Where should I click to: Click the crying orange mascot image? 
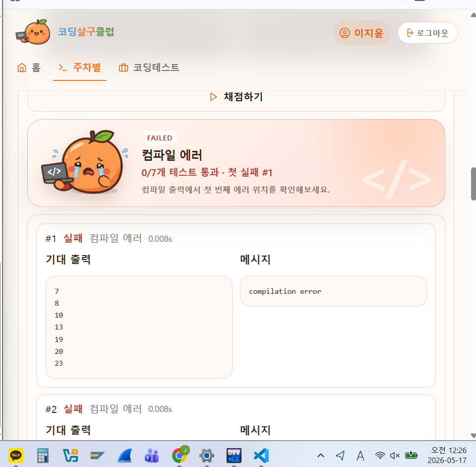point(84,163)
